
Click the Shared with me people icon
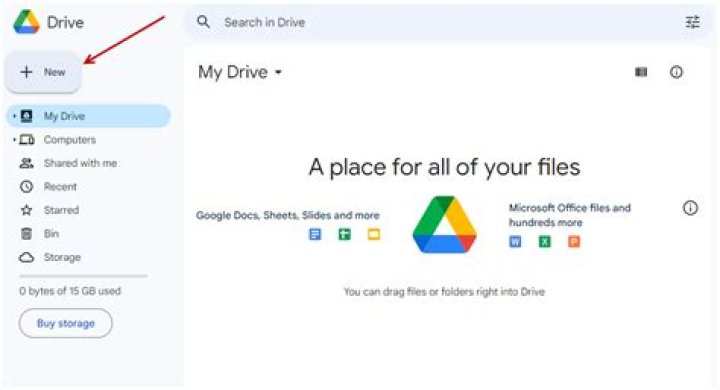[x=27, y=163]
